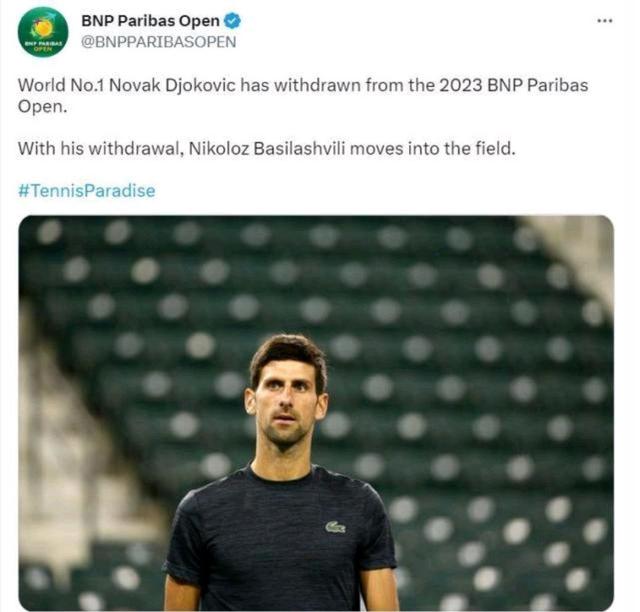Click the player's dark t-shirt in photo
This screenshot has width=640, height=612.
[281, 539]
